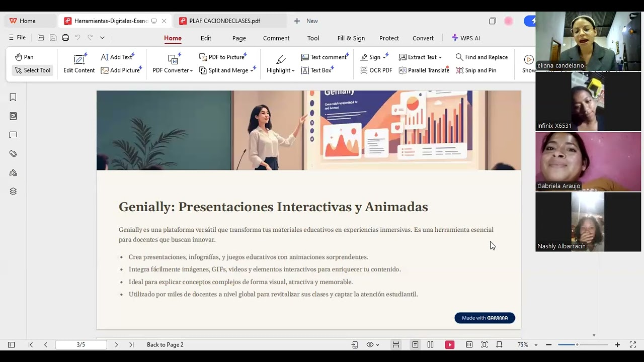Select the Text Box tool
Screen dimensions: 644x362
317,70
